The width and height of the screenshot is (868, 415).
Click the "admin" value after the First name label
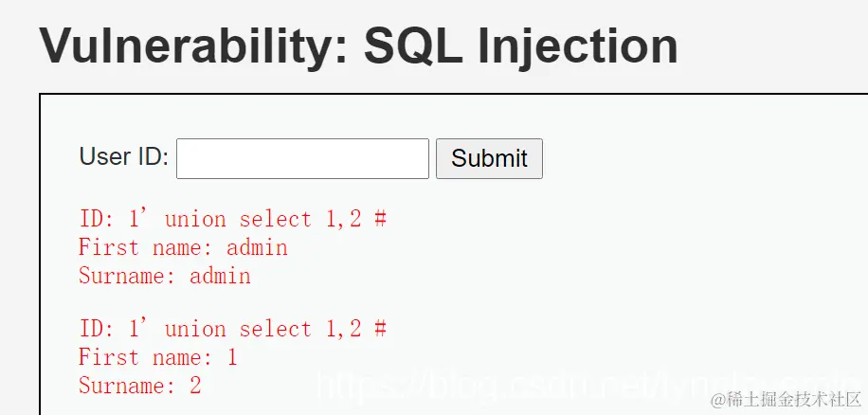coord(257,248)
